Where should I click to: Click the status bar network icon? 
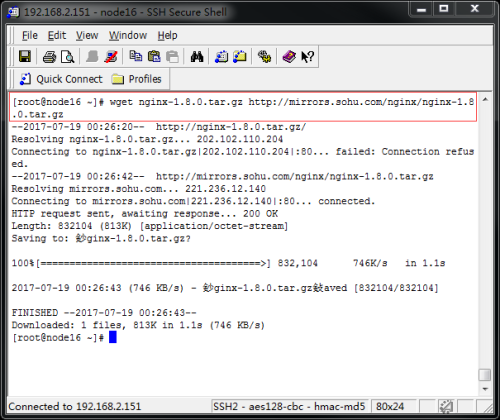coord(446,406)
